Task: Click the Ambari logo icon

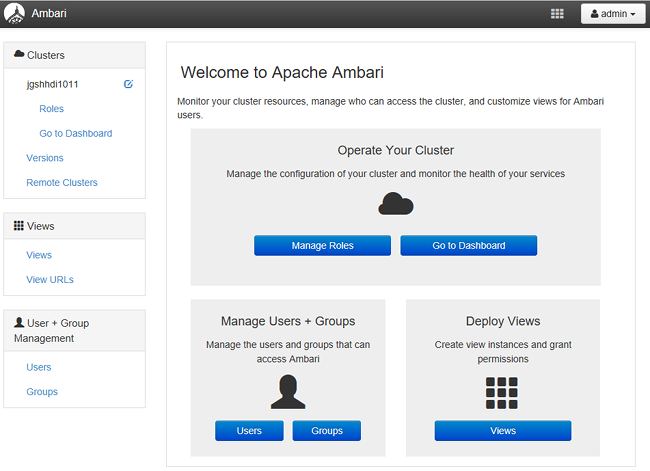Action: pyautogui.click(x=16, y=14)
